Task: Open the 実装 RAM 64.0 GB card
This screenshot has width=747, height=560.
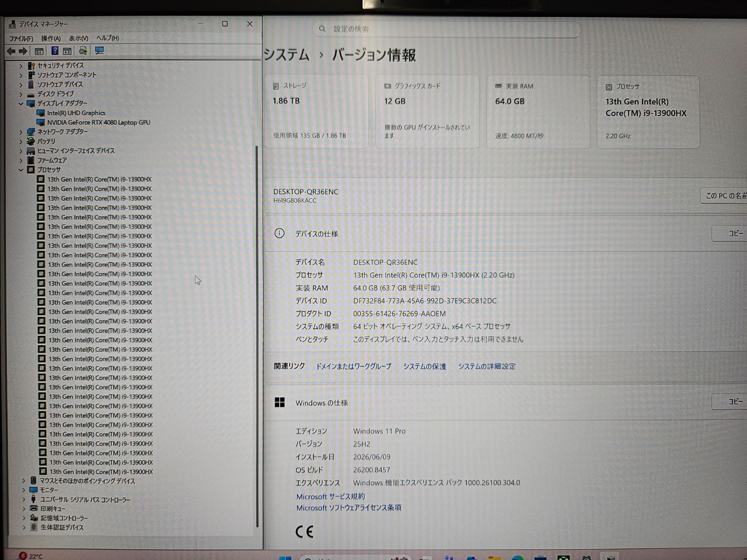Action: [x=538, y=112]
